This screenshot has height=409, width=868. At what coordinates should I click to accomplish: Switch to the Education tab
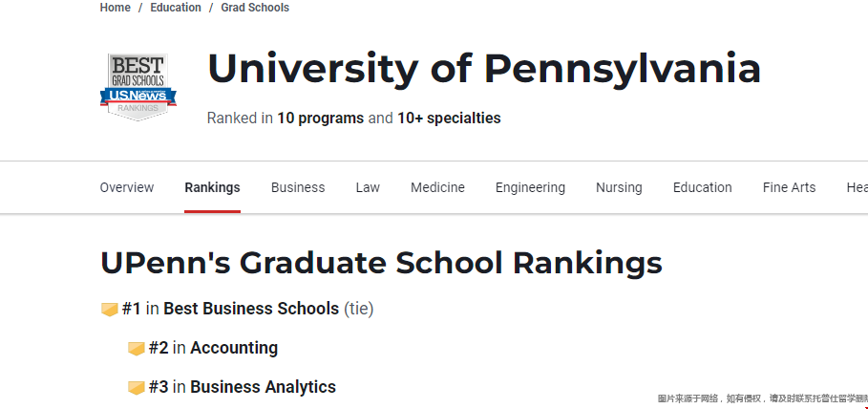click(x=703, y=188)
